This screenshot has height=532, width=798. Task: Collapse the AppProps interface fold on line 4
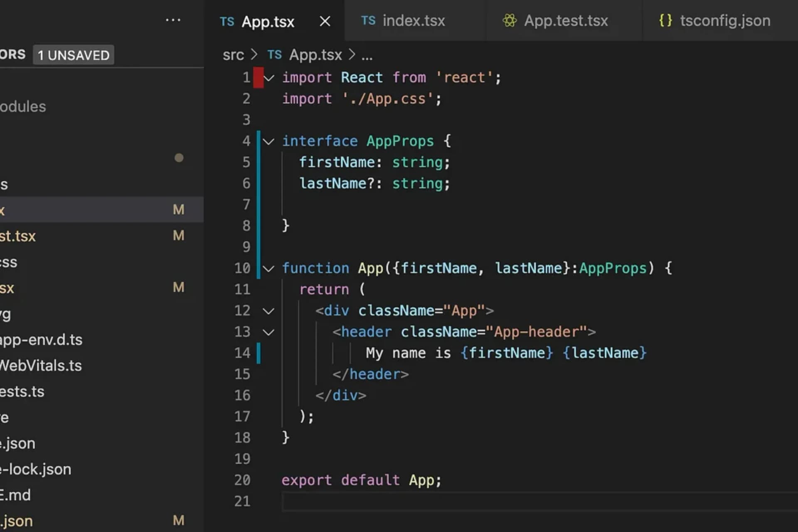[x=269, y=142]
